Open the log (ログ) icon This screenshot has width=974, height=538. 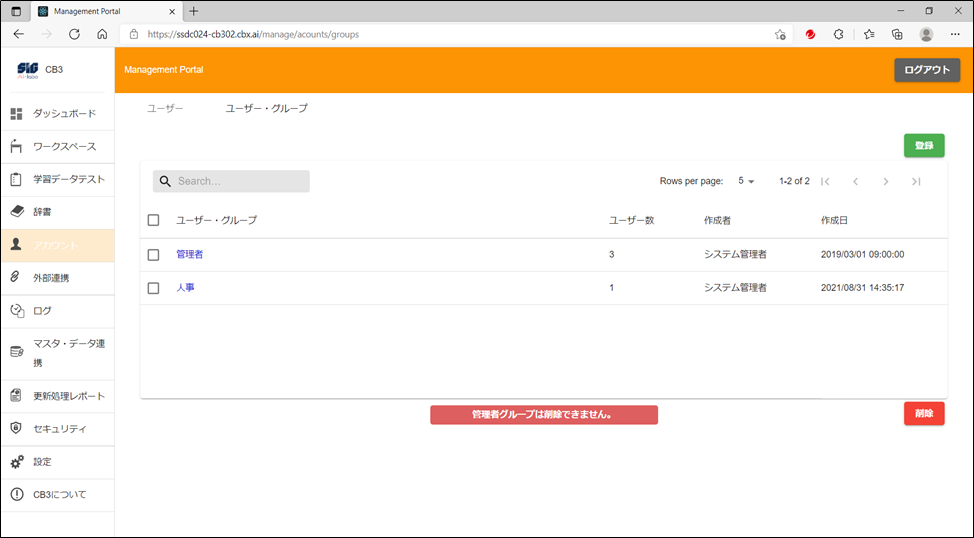(x=16, y=311)
